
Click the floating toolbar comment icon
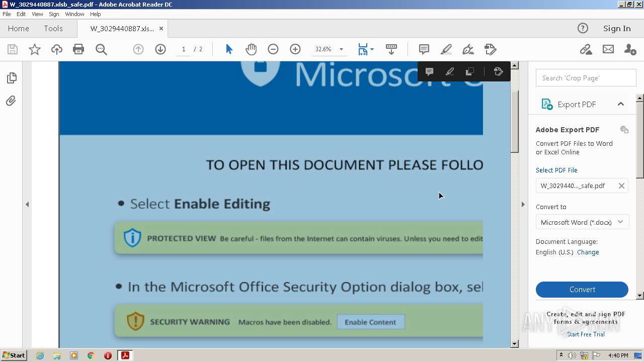coord(430,71)
